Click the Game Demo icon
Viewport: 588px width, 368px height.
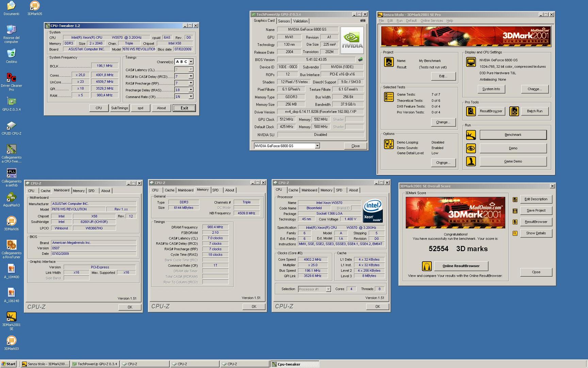pos(471,162)
